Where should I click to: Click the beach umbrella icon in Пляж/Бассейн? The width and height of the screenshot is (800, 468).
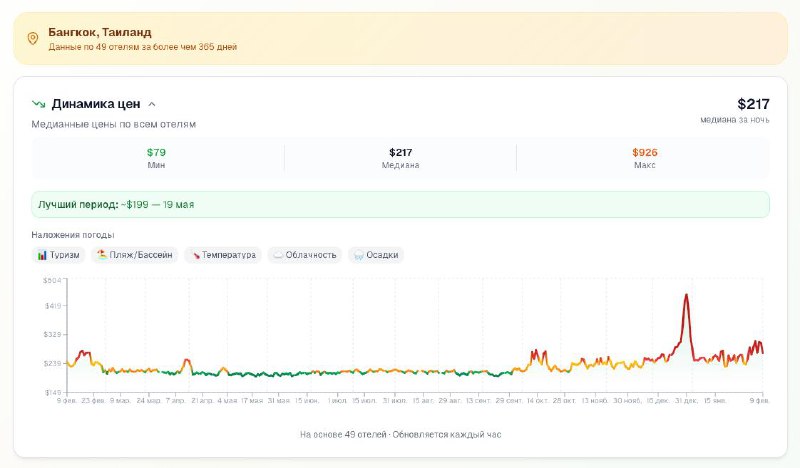[101, 255]
